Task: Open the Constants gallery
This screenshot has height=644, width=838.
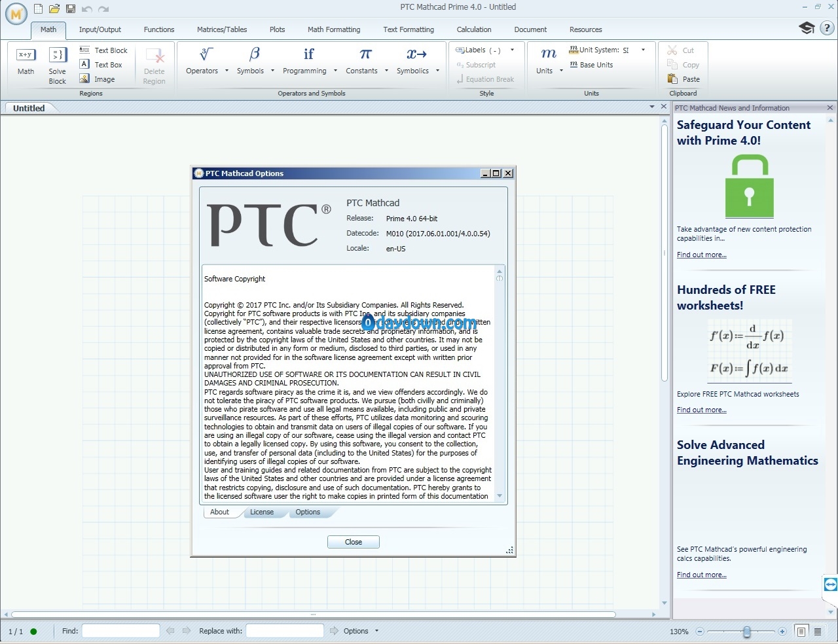Action: tap(362, 61)
